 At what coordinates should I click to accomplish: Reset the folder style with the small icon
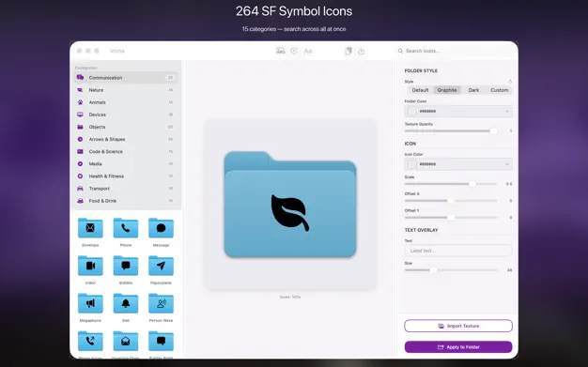[x=510, y=82]
